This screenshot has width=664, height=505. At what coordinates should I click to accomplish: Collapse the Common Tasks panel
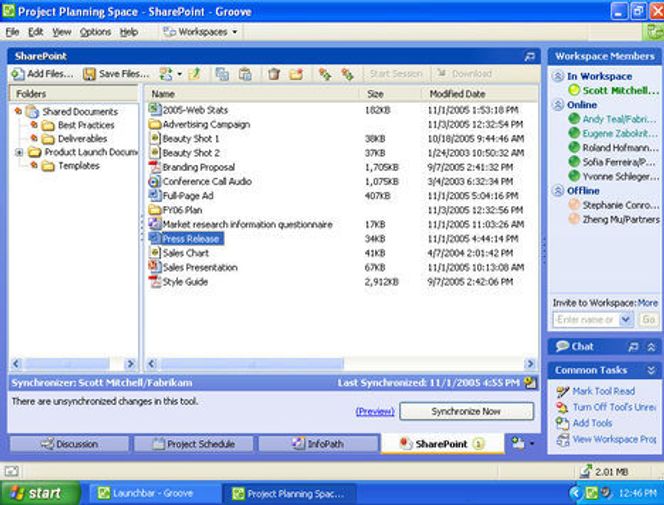(x=651, y=370)
